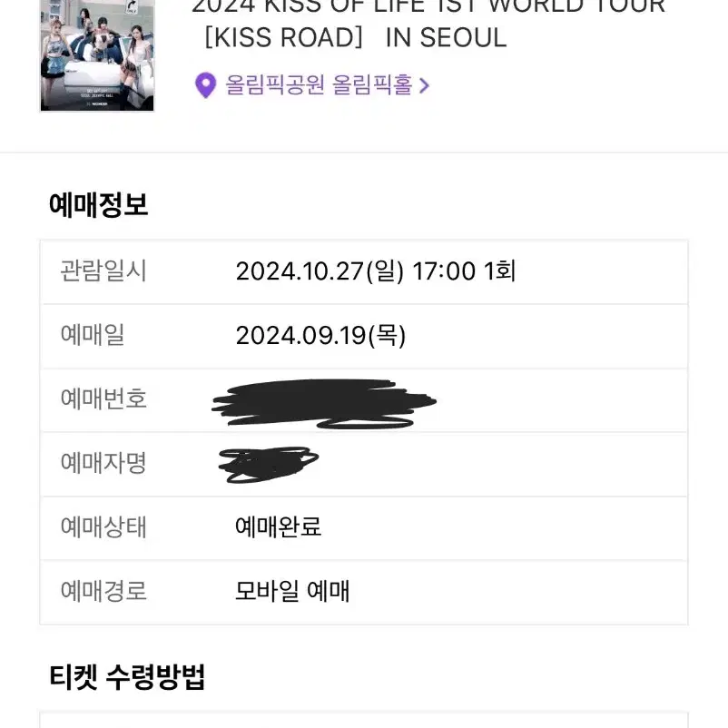Screen dimensions: 728x728
Task: Tap the purple location pin icon
Action: point(206,85)
